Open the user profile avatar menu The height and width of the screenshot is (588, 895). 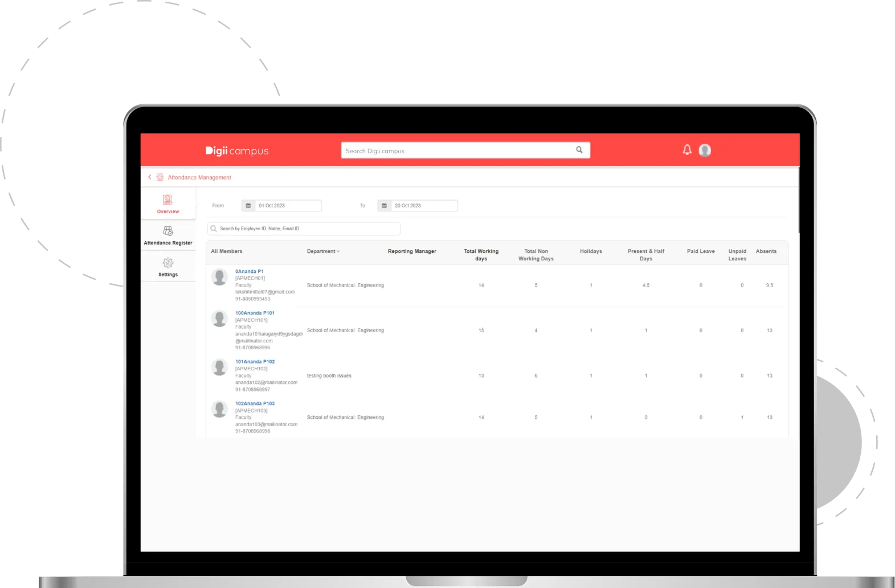click(705, 150)
